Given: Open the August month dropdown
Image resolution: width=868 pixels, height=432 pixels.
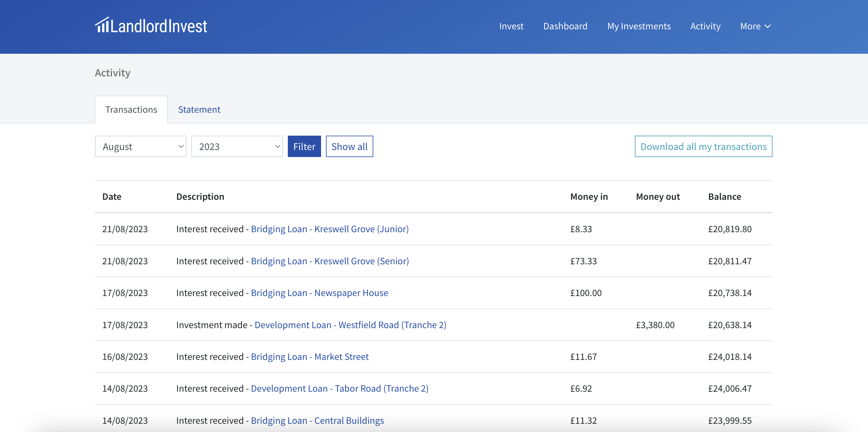Looking at the screenshot, I should [140, 146].
